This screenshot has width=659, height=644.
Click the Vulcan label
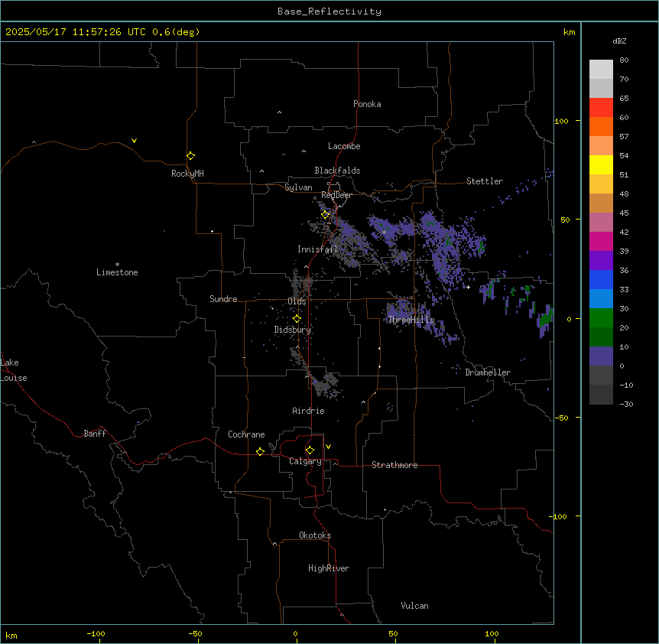click(x=415, y=606)
